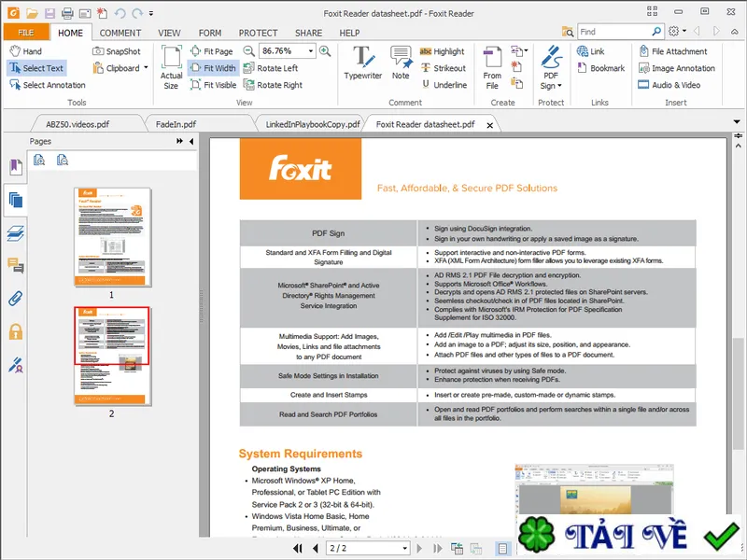Click the Highlight button
The image size is (747, 560).
pyautogui.click(x=442, y=51)
